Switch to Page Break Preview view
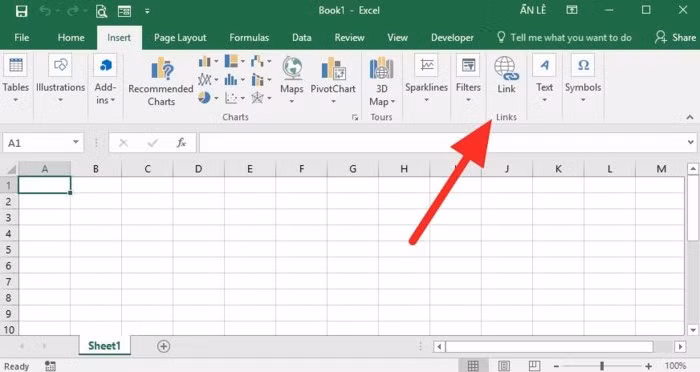Screen dimensions: 700x372 (x=534, y=366)
